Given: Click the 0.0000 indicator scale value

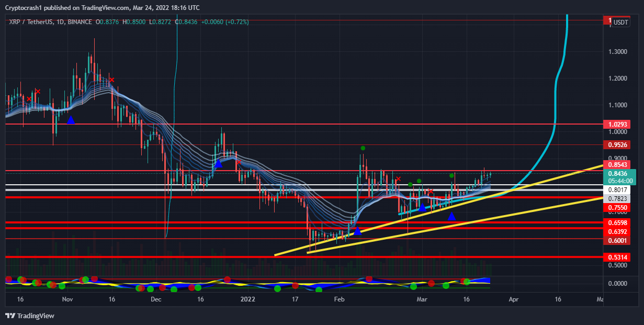Looking at the screenshot, I should [618, 284].
